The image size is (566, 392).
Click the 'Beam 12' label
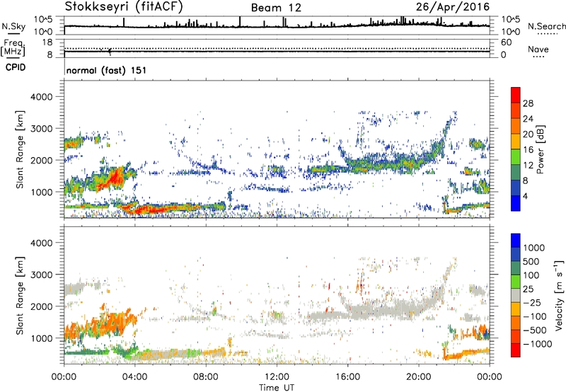(x=276, y=8)
